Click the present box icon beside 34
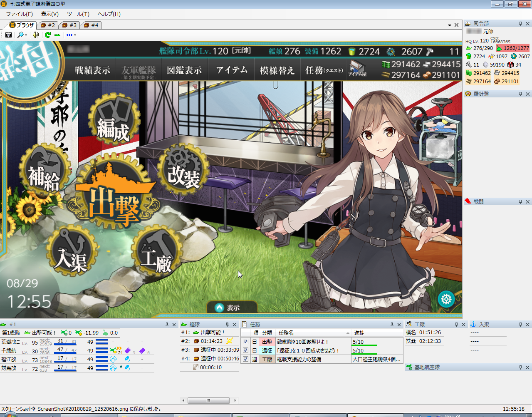The width and height of the screenshot is (532, 417). pyautogui.click(x=511, y=65)
